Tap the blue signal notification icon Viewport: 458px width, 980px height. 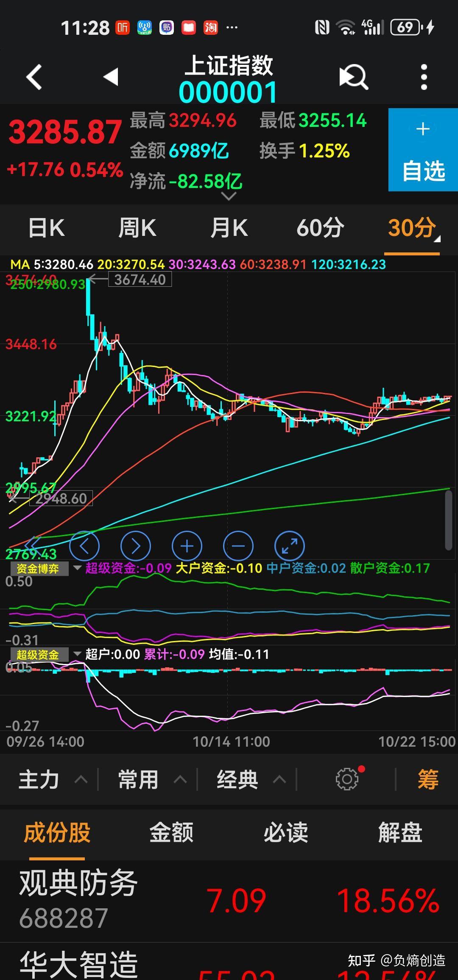point(145,28)
